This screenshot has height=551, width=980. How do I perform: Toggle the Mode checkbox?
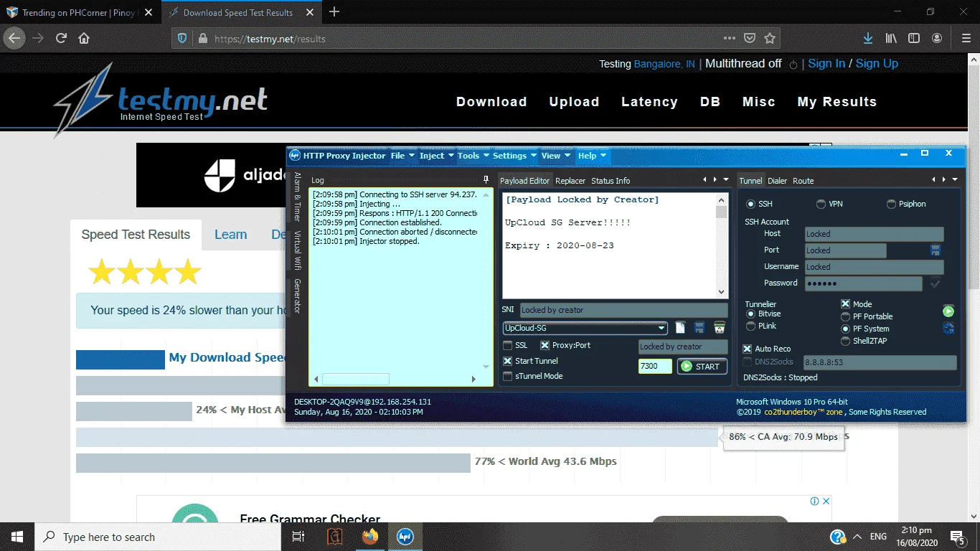point(845,304)
